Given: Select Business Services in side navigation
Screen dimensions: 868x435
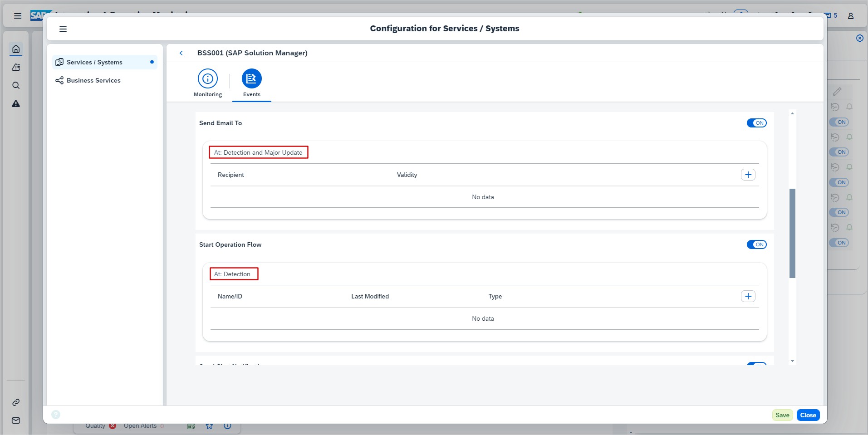Looking at the screenshot, I should [x=93, y=80].
